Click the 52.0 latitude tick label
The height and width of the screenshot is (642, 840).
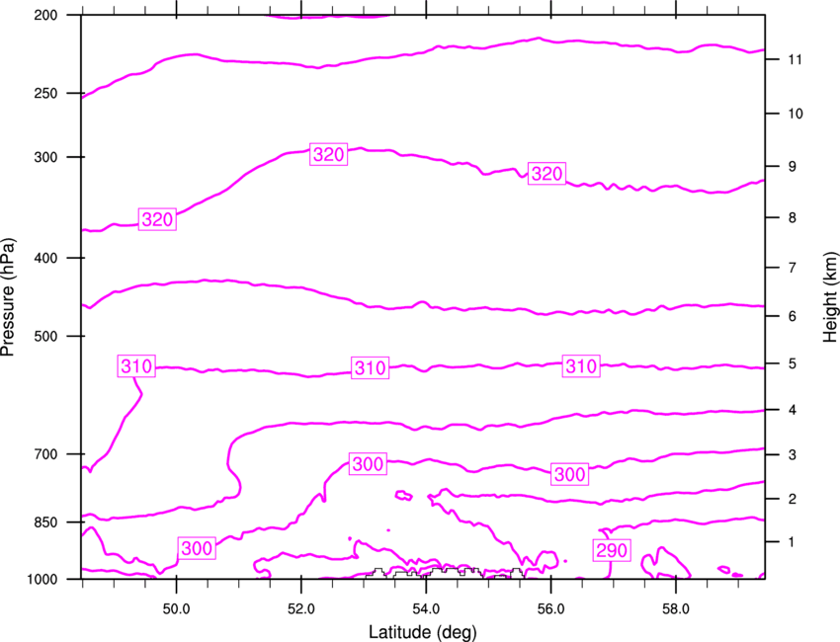[301, 609]
